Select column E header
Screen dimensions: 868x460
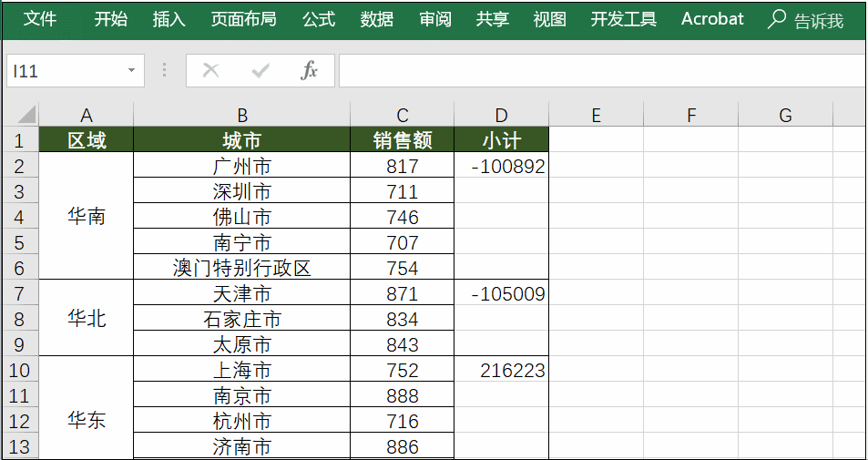[597, 115]
